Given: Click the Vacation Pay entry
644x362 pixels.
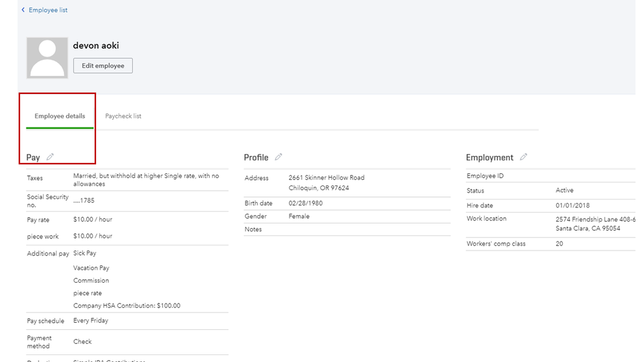Looking at the screenshot, I should coord(91,268).
